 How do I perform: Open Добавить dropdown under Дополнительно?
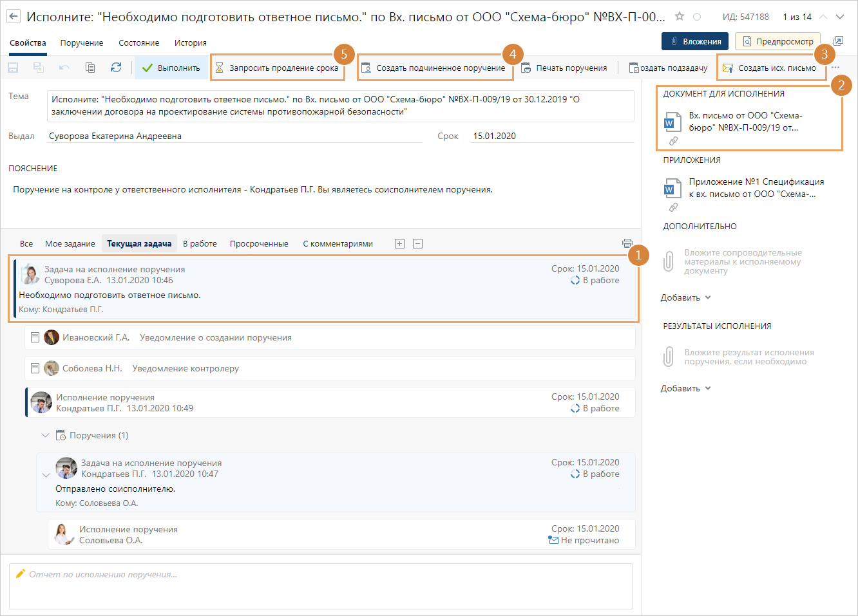pos(685,297)
